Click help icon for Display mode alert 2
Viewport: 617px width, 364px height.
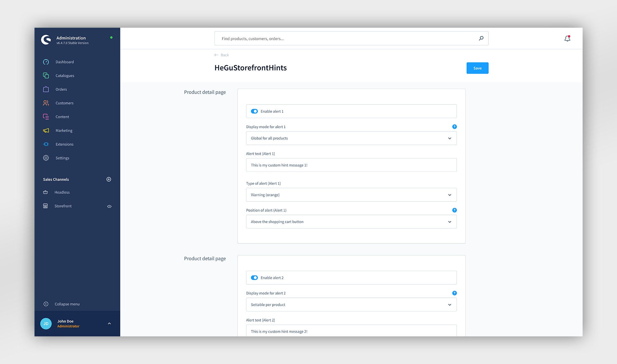454,293
